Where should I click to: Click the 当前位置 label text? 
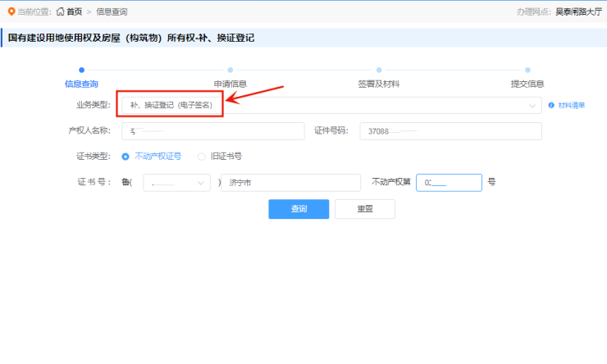[x=34, y=11]
